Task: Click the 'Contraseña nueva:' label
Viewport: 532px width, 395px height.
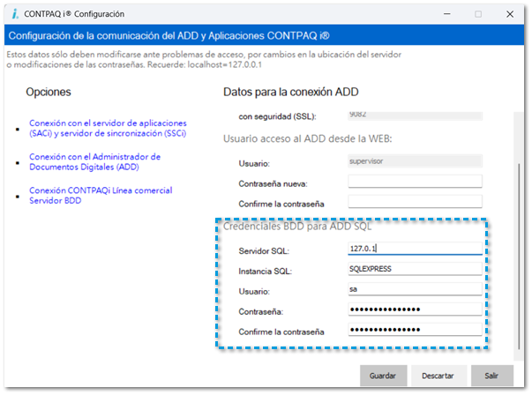Action: (273, 183)
